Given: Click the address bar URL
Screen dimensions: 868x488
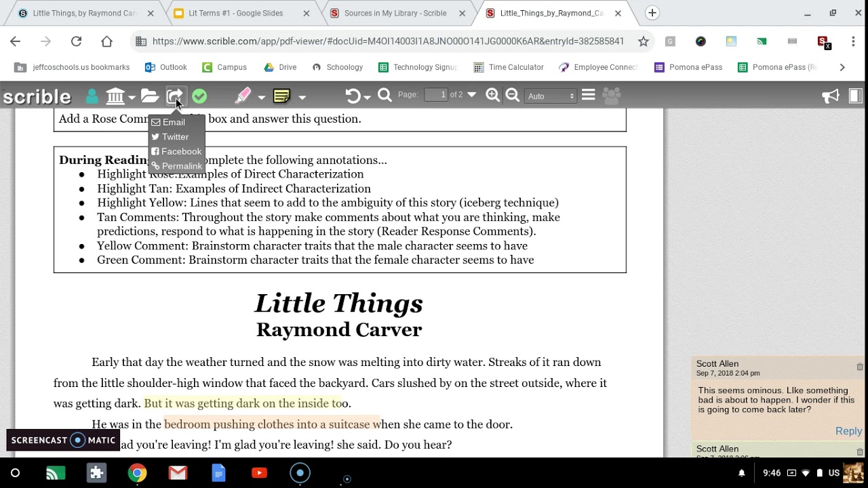Looking at the screenshot, I should (x=388, y=41).
